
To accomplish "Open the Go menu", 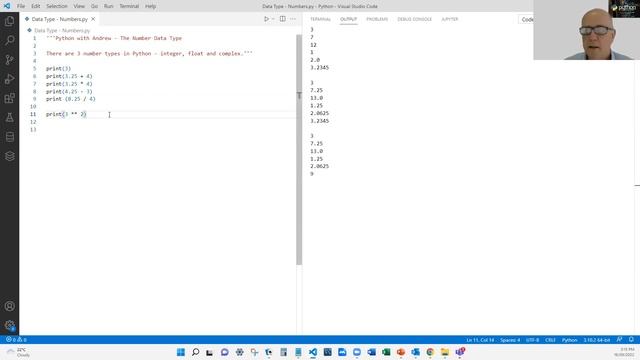I will coord(94,6).
